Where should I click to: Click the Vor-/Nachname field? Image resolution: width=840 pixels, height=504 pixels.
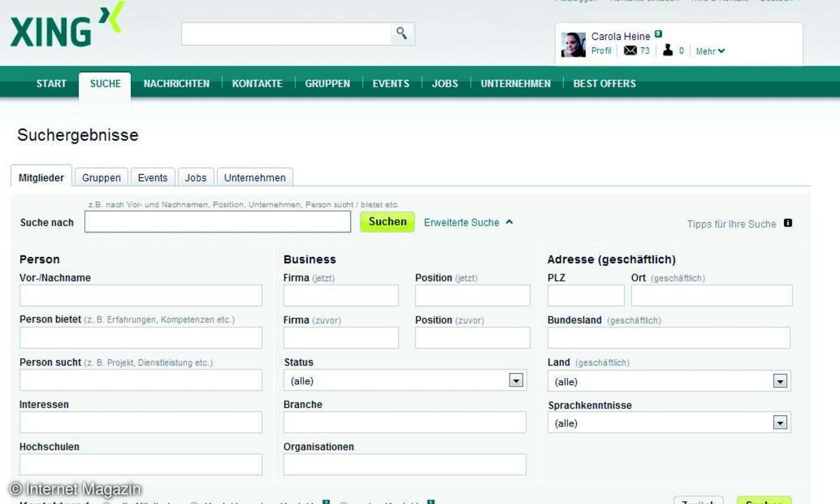click(x=141, y=295)
